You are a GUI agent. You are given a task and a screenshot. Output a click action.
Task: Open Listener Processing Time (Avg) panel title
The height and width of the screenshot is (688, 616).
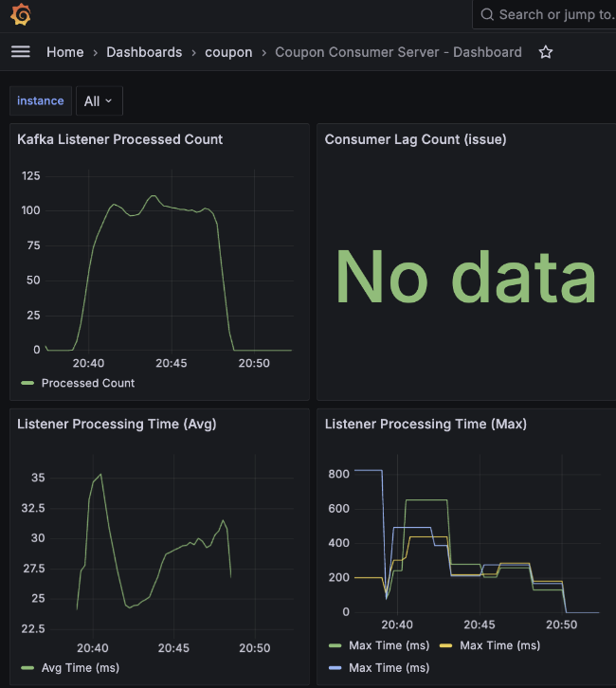click(x=117, y=424)
